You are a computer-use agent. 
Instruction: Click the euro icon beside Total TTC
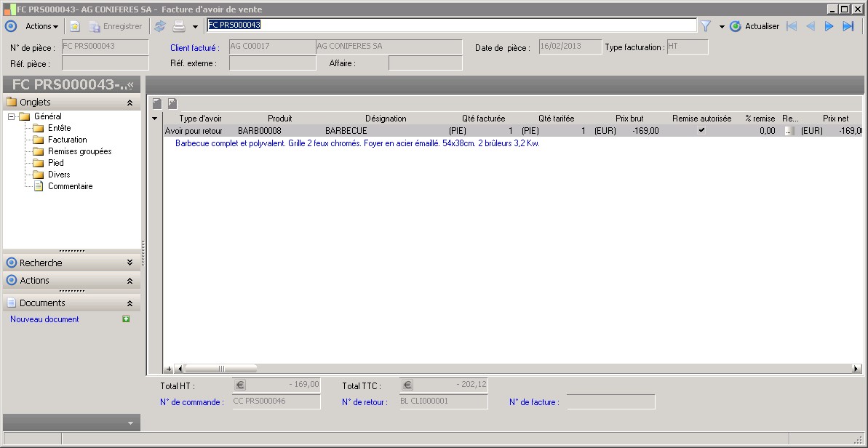pyautogui.click(x=407, y=385)
